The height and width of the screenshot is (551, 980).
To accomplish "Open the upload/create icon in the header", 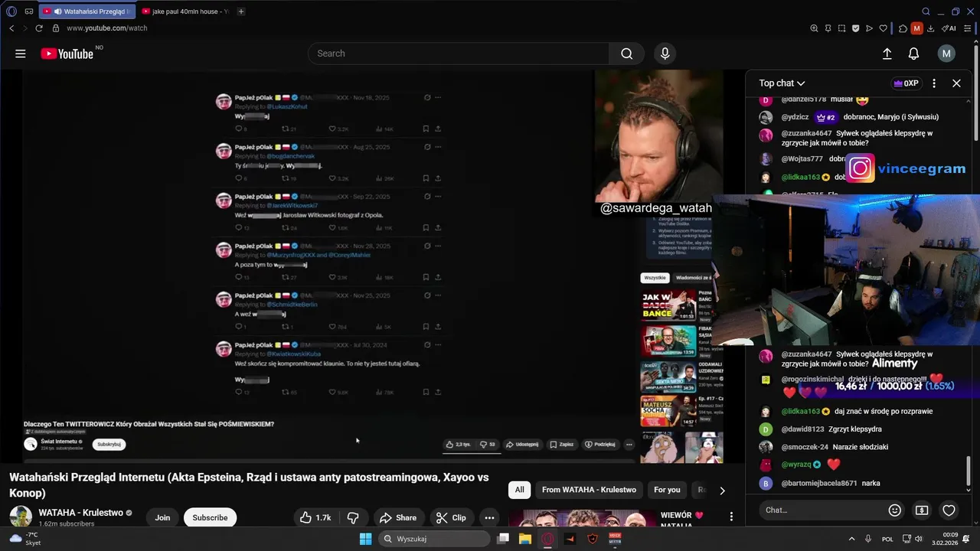I will [887, 54].
